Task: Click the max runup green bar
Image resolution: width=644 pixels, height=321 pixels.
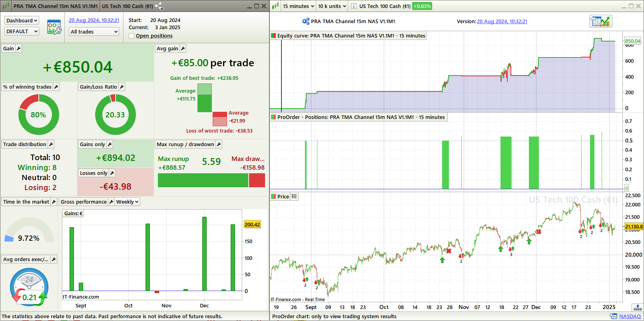Action: [x=203, y=180]
